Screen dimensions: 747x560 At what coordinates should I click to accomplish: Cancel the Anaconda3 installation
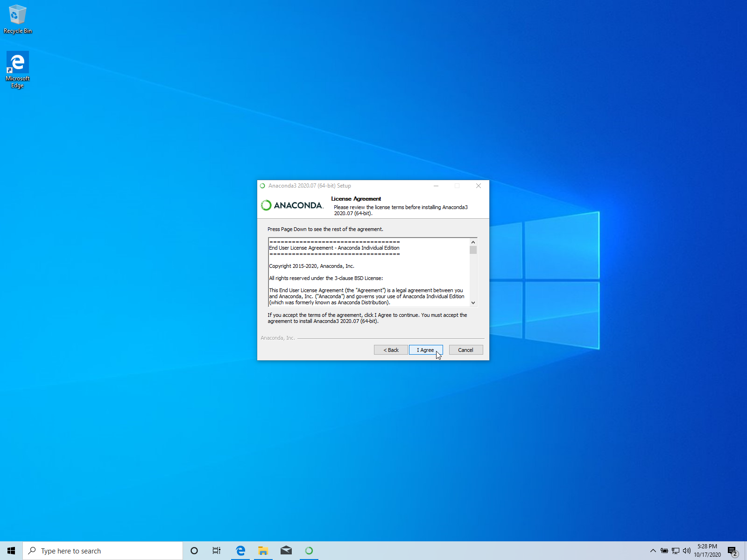466,350
